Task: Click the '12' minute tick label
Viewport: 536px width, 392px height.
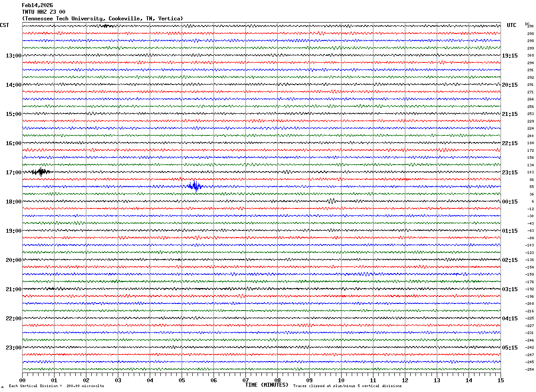Action: pos(405,380)
